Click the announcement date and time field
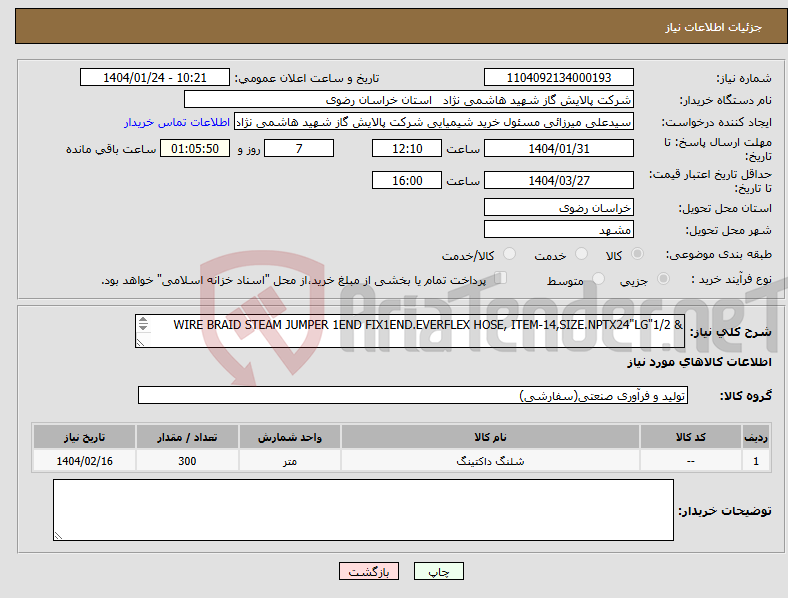 (x=155, y=77)
